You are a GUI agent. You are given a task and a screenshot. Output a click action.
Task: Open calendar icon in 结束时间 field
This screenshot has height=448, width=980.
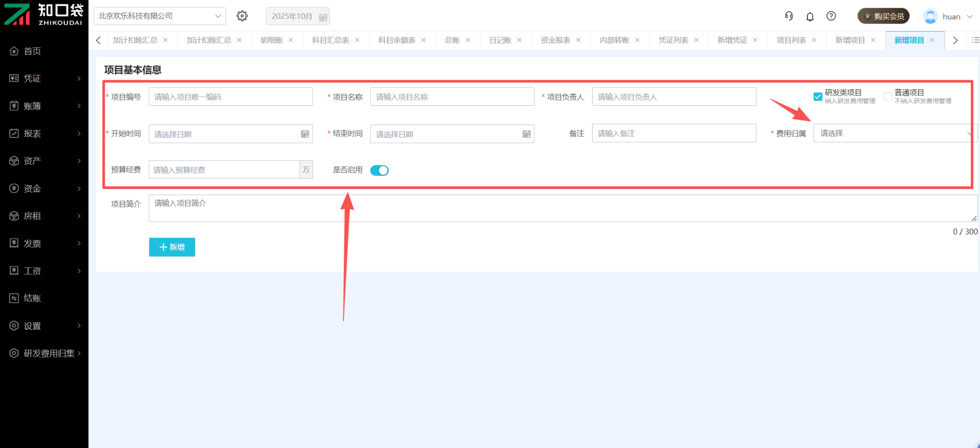(x=526, y=134)
